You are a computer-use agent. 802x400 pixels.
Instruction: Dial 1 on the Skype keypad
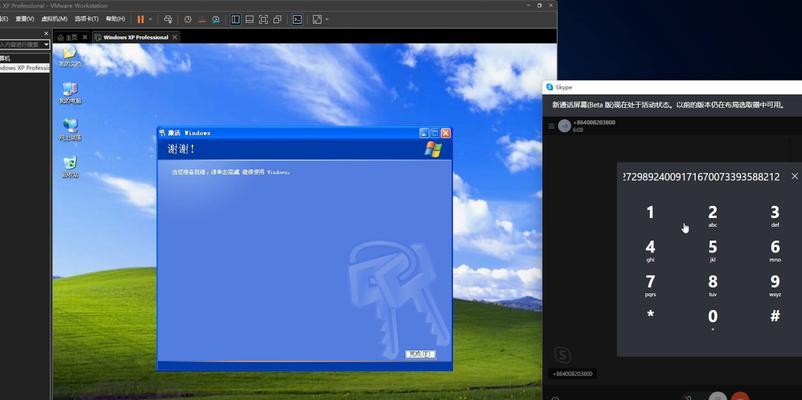pos(650,212)
